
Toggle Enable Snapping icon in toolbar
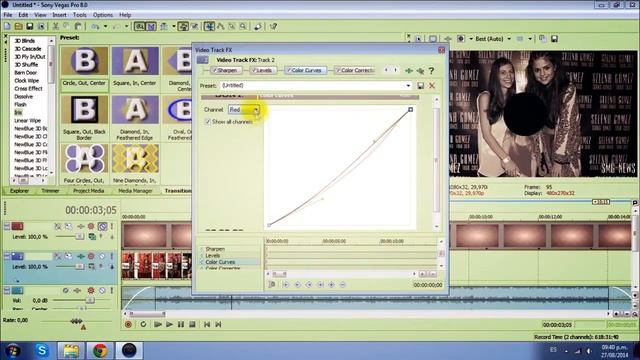140,27
